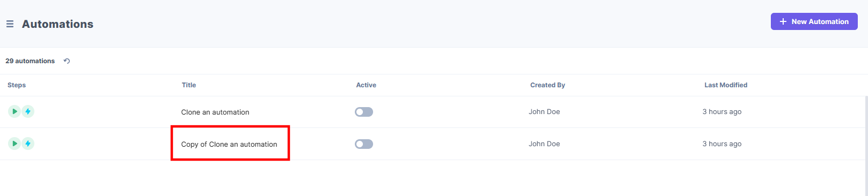Click the Active column header

point(366,85)
